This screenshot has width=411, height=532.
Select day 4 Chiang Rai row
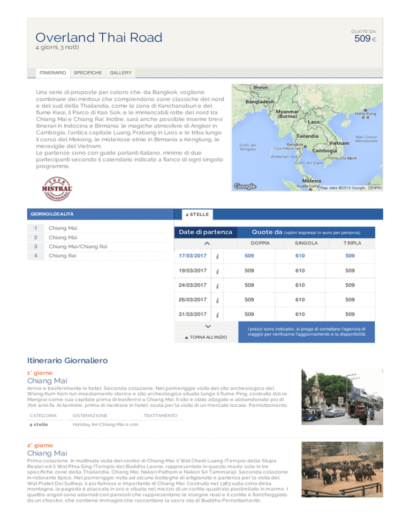pos(96,256)
